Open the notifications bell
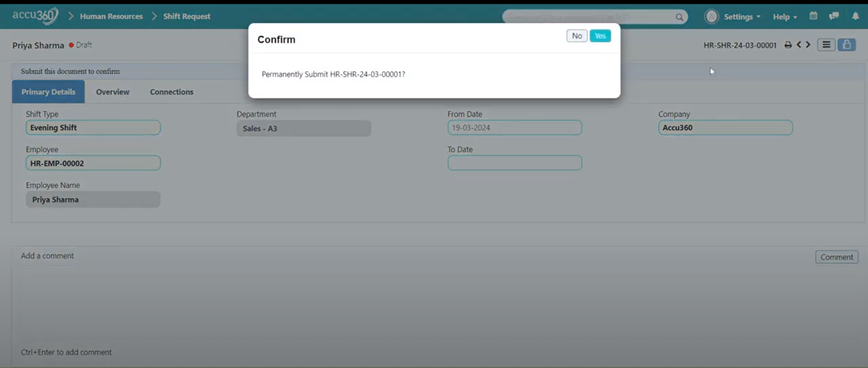This screenshot has width=868, height=368. pos(855,16)
